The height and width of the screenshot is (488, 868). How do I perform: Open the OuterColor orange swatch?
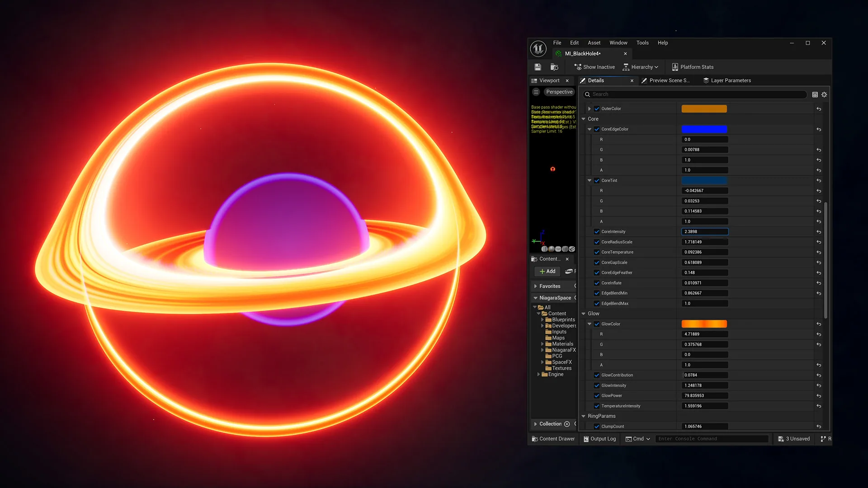pos(704,109)
